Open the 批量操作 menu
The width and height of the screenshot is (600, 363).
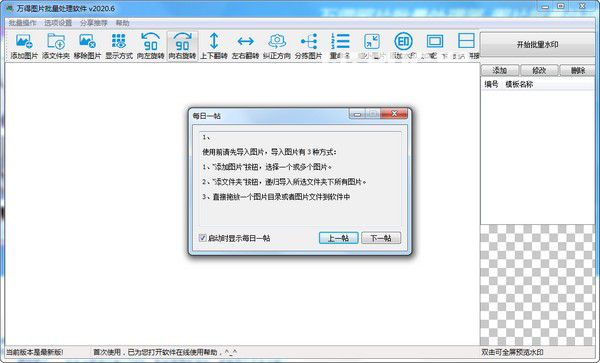23,23
